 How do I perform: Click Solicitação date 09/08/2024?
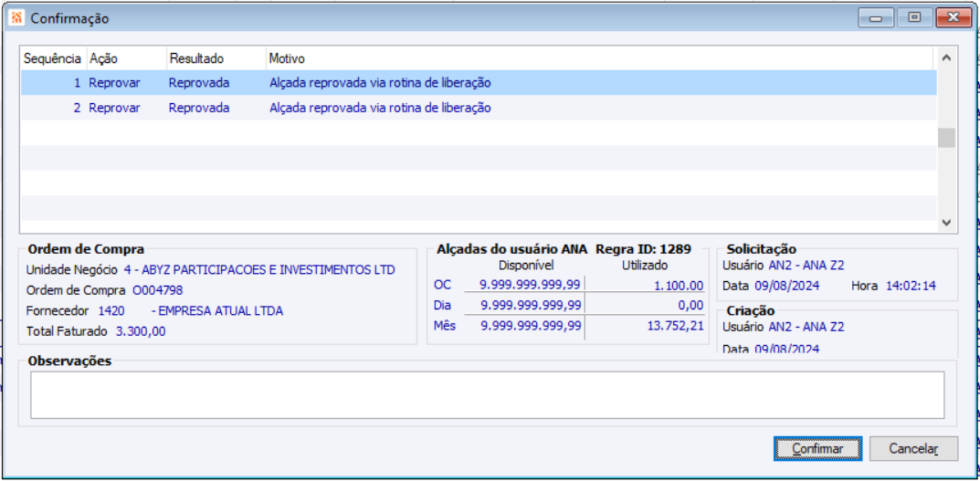pyautogui.click(x=789, y=286)
